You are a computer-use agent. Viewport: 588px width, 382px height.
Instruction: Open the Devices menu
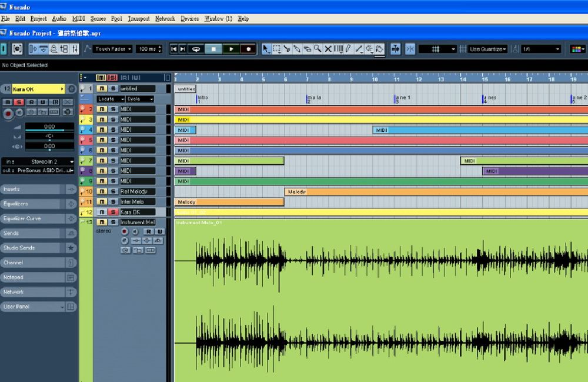pyautogui.click(x=190, y=18)
